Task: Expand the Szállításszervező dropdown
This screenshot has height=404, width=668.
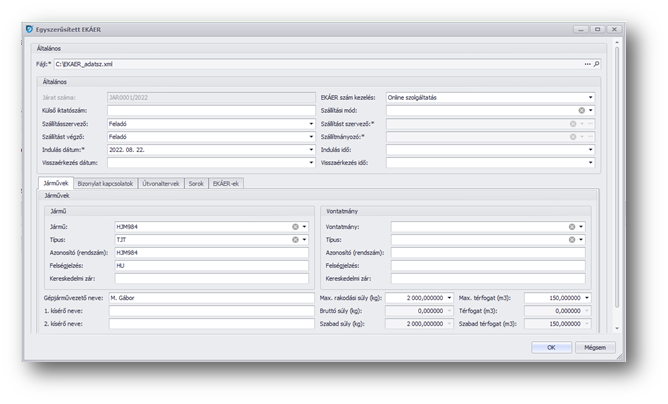Action: 311,123
